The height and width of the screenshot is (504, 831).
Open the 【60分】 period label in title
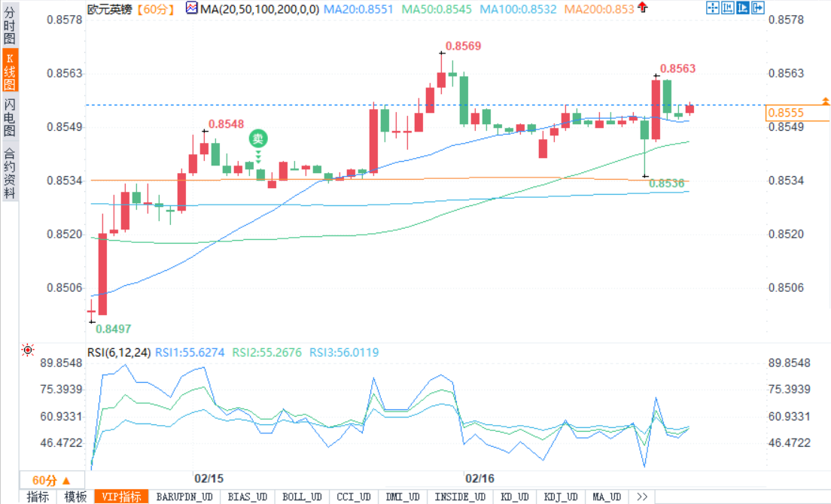click(x=156, y=9)
